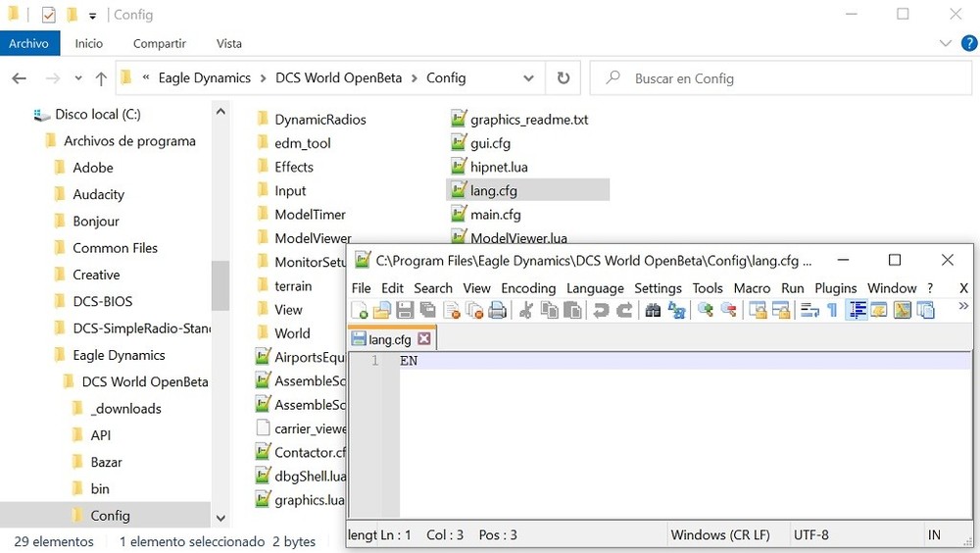
Task: Click the Zoom In magnifier icon
Action: pos(706,310)
